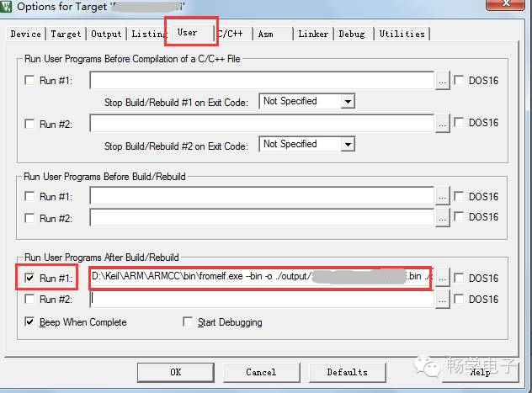Open Stop Build/Rebuild #2 Exit Code dropdown
The width and height of the screenshot is (532, 393).
pyautogui.click(x=348, y=145)
